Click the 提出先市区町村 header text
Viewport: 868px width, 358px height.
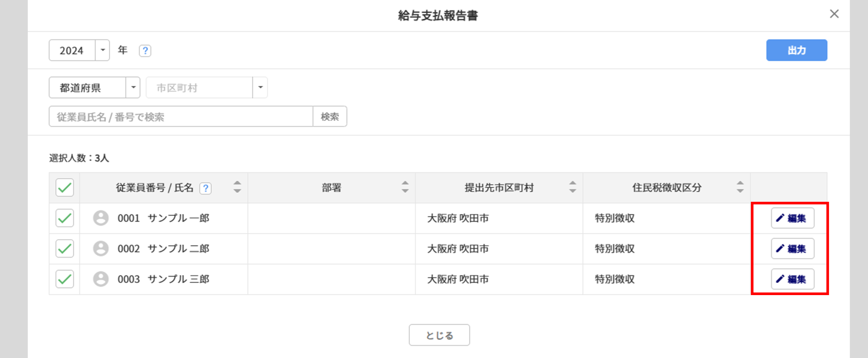499,188
